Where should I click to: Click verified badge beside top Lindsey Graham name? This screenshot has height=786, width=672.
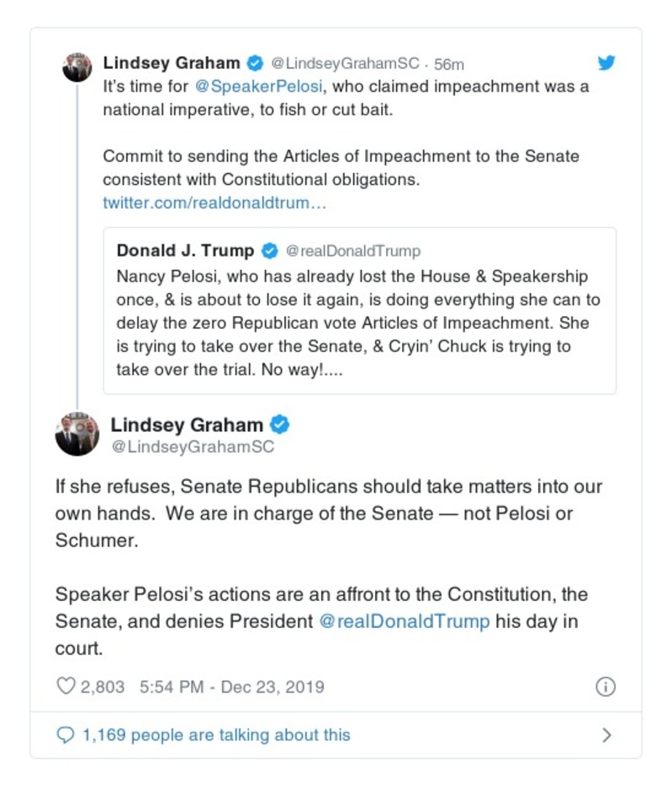click(254, 63)
